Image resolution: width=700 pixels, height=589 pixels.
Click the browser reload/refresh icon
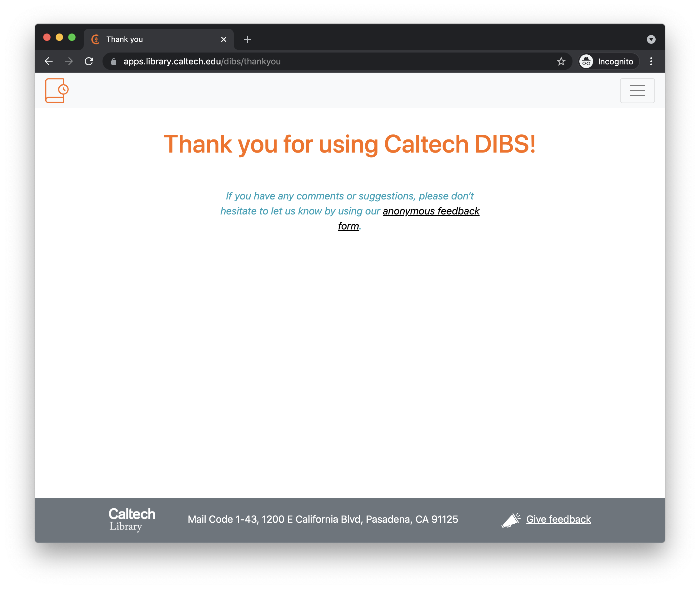pyautogui.click(x=89, y=61)
